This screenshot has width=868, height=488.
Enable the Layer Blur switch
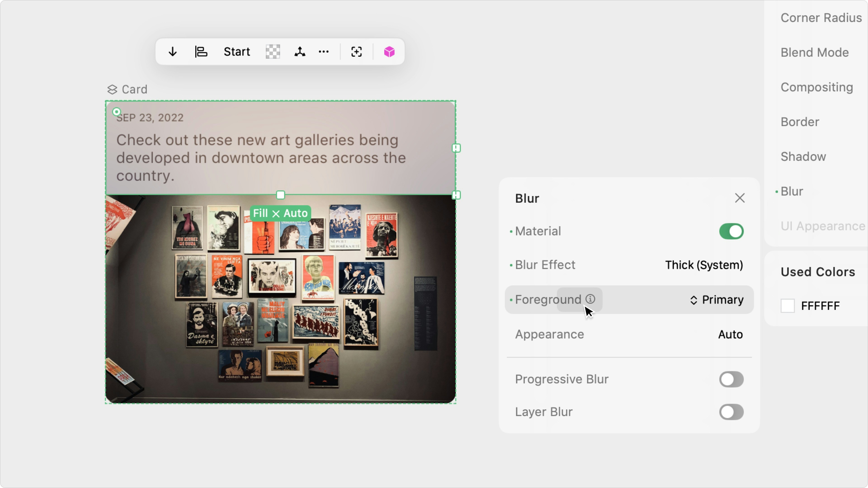click(731, 412)
